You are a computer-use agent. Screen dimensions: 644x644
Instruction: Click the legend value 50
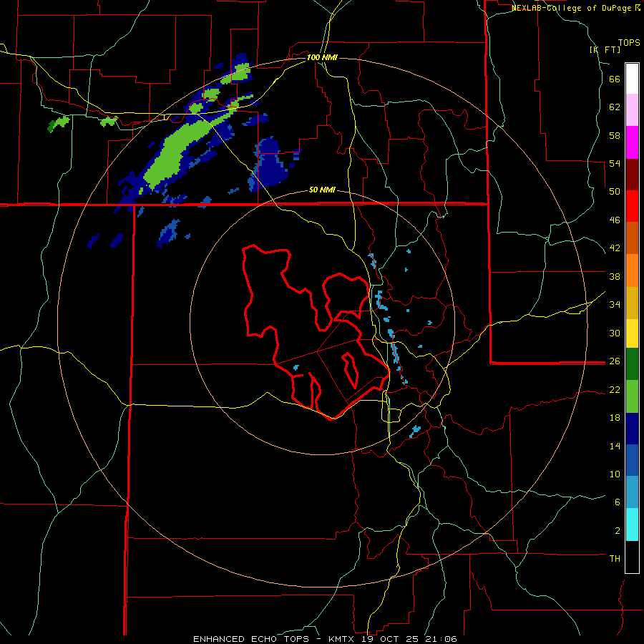pyautogui.click(x=615, y=192)
